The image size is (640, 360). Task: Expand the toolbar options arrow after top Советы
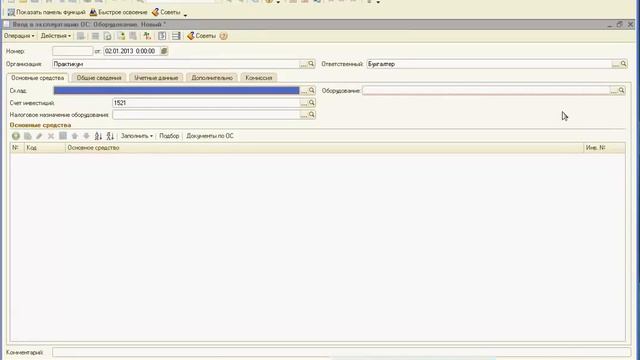pos(185,15)
